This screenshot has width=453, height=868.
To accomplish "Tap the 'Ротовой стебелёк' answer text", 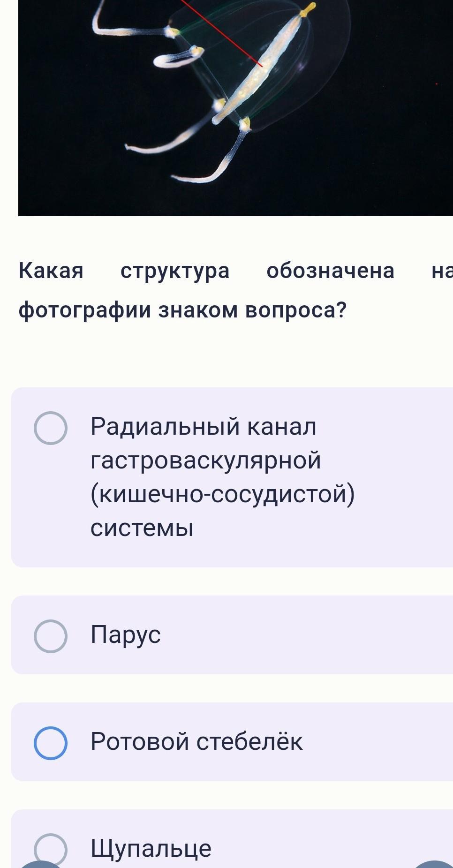I will point(196,742).
